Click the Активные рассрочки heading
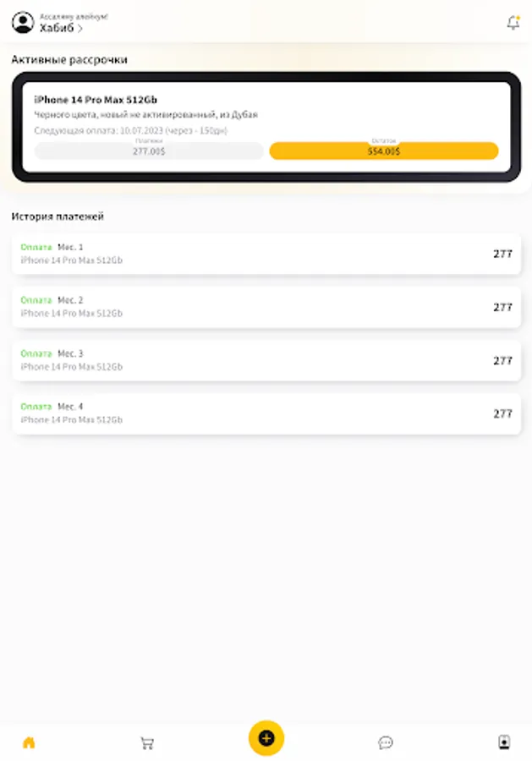Screen dimensions: 532x761 pos(69,60)
